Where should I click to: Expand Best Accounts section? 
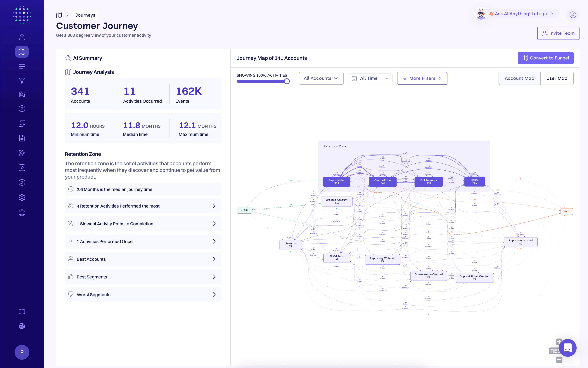(x=143, y=259)
